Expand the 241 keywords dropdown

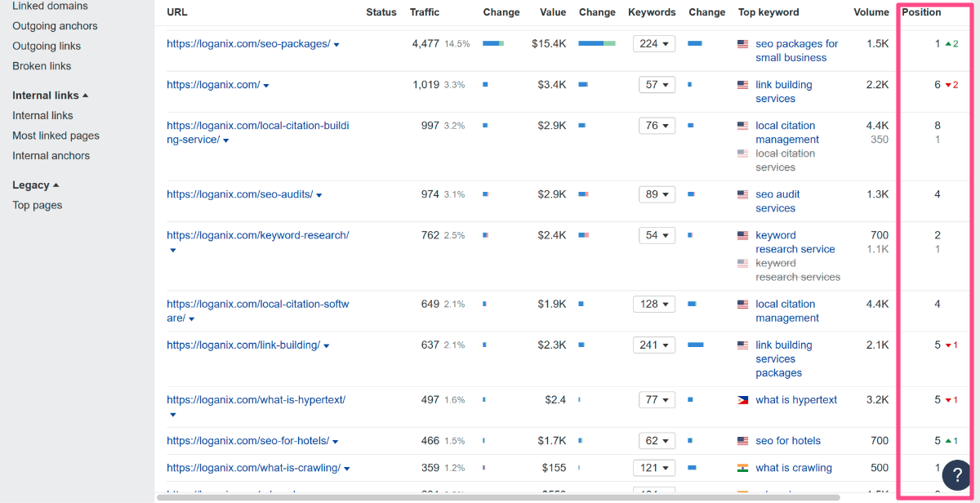pyautogui.click(x=653, y=345)
